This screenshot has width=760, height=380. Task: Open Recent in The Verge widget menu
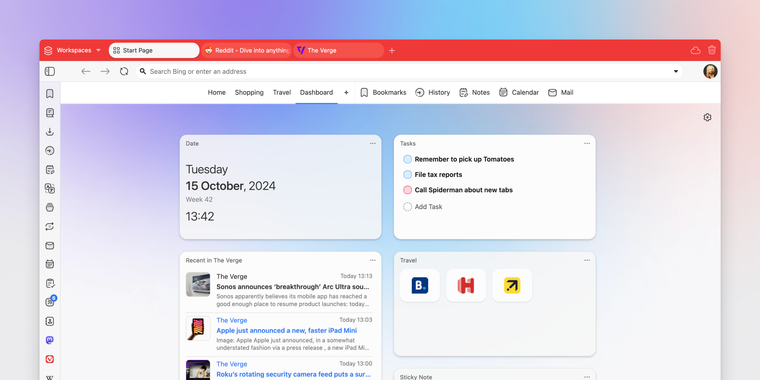(x=373, y=260)
